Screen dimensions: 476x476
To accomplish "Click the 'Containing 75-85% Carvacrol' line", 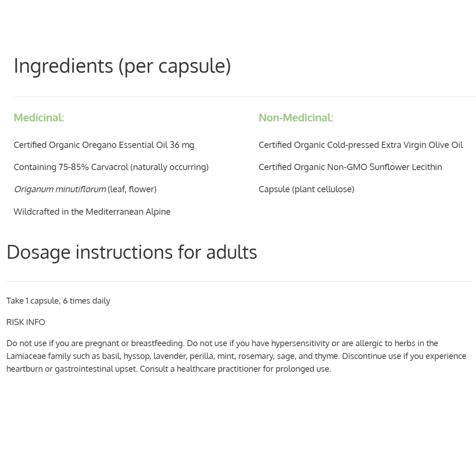I will 111,167.
